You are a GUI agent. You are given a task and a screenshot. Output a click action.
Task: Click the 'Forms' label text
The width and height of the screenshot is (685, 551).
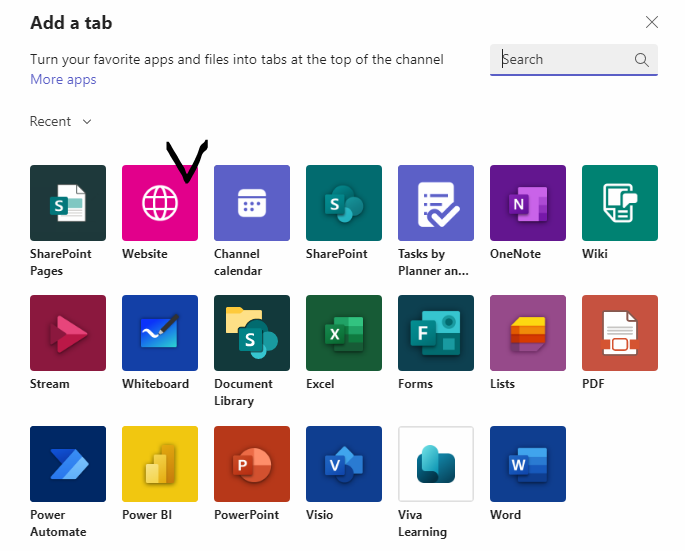coord(415,384)
